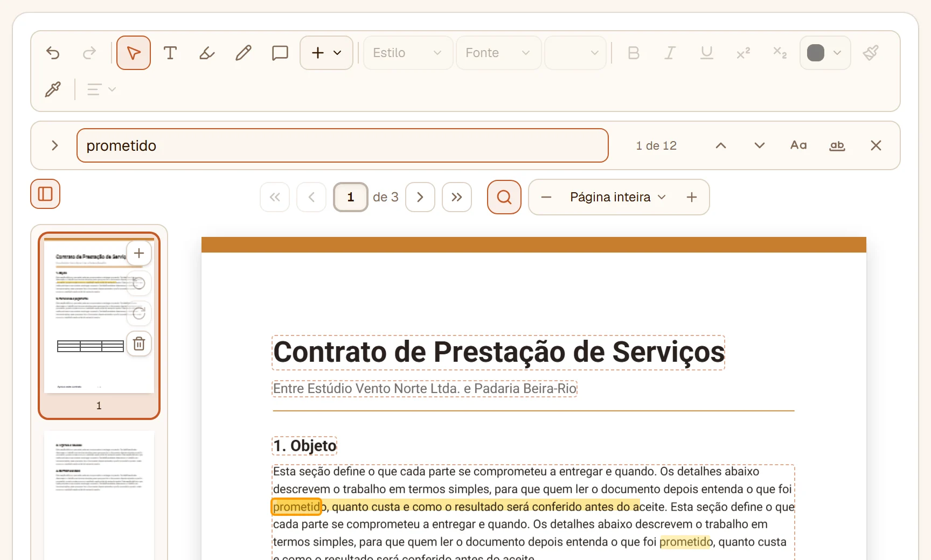Open the text alignment dropdown
Screen dimensions: 931x560
point(101,89)
